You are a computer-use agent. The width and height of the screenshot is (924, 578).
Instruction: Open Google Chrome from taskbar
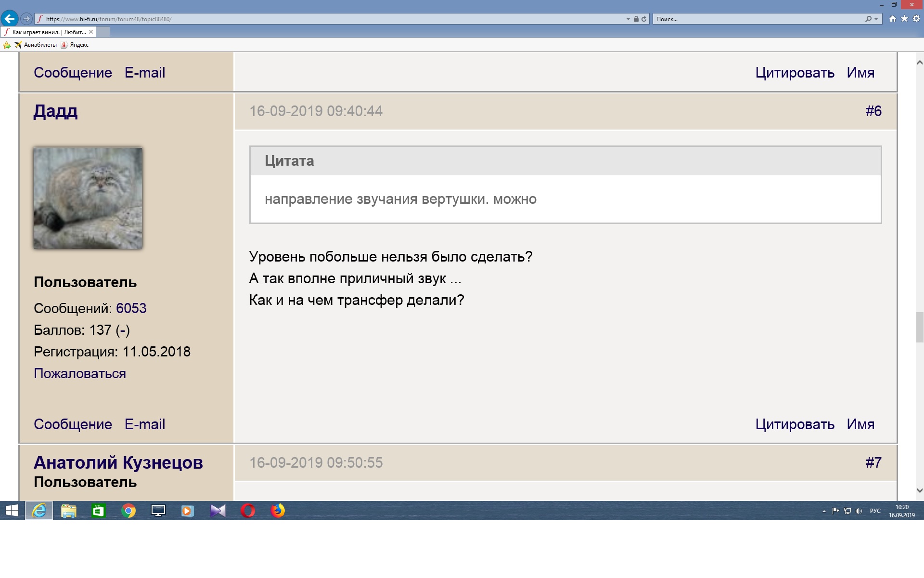point(128,511)
